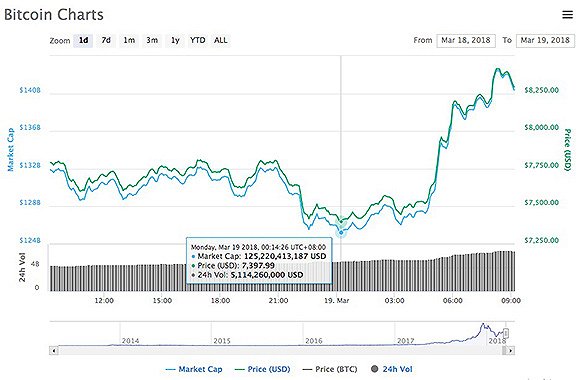The height and width of the screenshot is (380, 580).
Task: Open the chart hamburger menu
Action: 567,15
